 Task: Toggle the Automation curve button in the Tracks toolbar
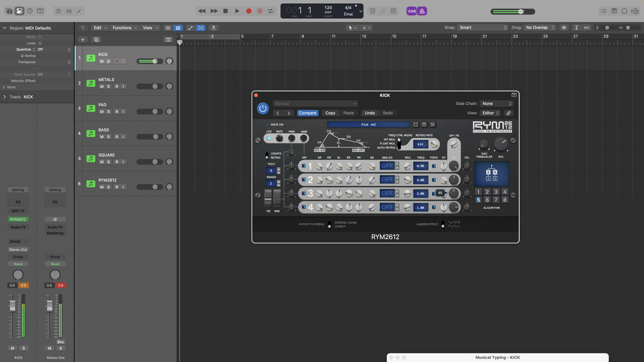189,28
